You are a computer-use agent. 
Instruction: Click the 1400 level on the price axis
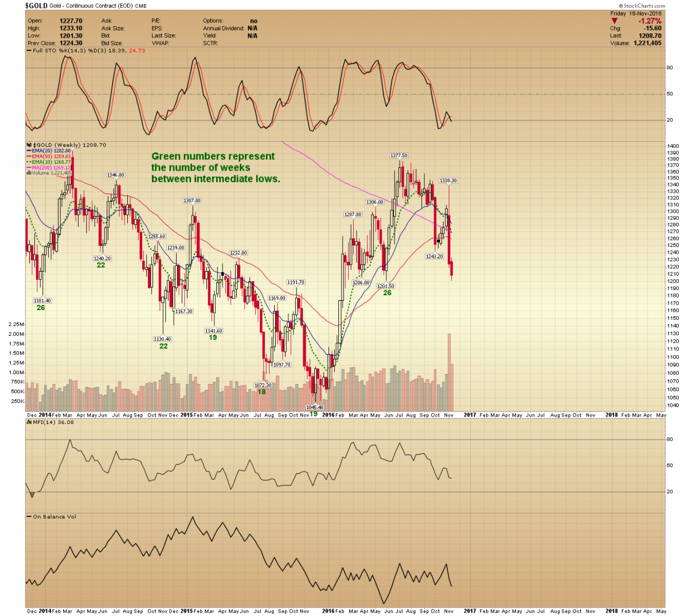pyautogui.click(x=673, y=147)
